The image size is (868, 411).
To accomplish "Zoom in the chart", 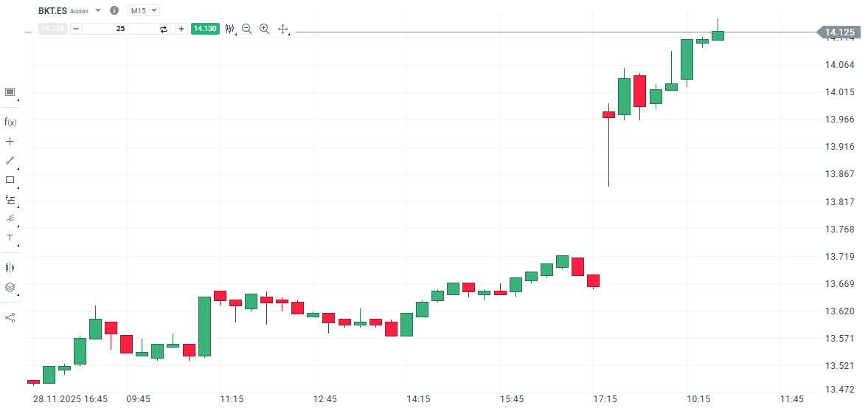I will (264, 29).
